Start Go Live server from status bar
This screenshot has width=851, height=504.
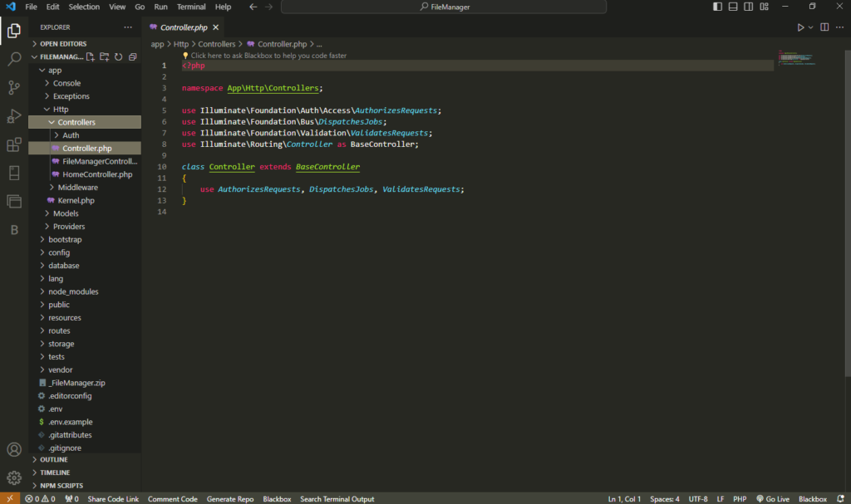click(x=772, y=499)
